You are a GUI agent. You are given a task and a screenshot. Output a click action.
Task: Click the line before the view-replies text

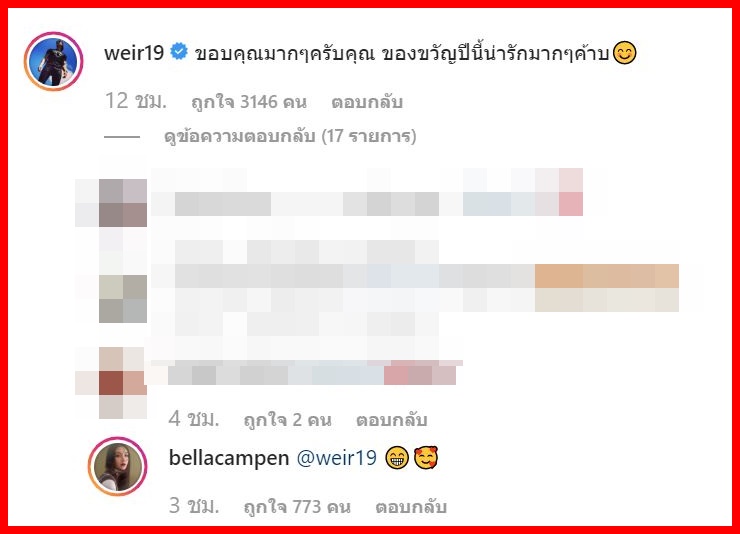[122, 137]
